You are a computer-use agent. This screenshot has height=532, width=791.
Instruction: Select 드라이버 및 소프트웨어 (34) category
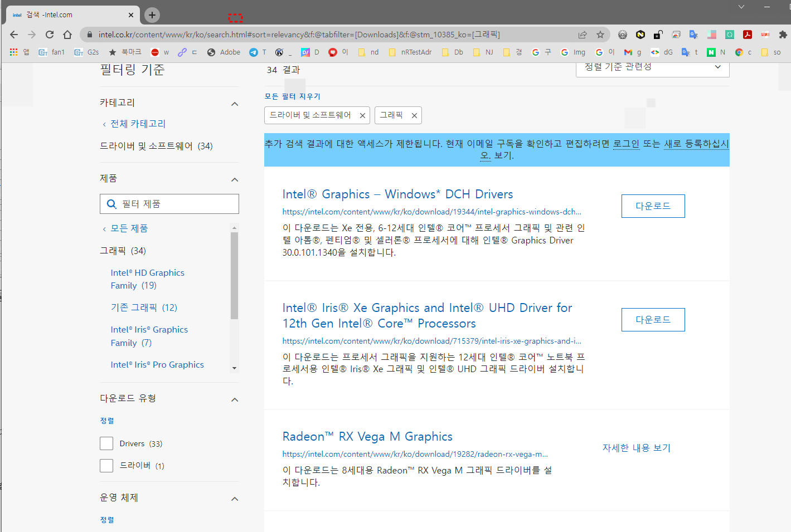click(156, 146)
